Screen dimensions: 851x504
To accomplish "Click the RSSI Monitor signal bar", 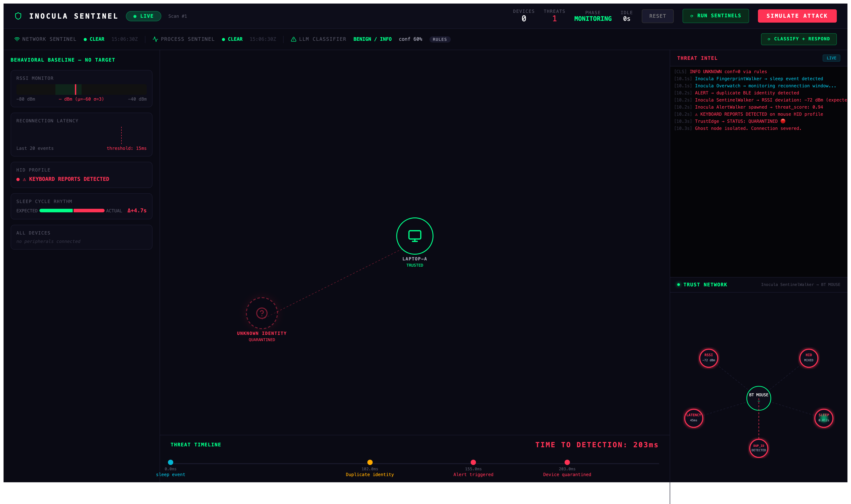I will coord(82,89).
